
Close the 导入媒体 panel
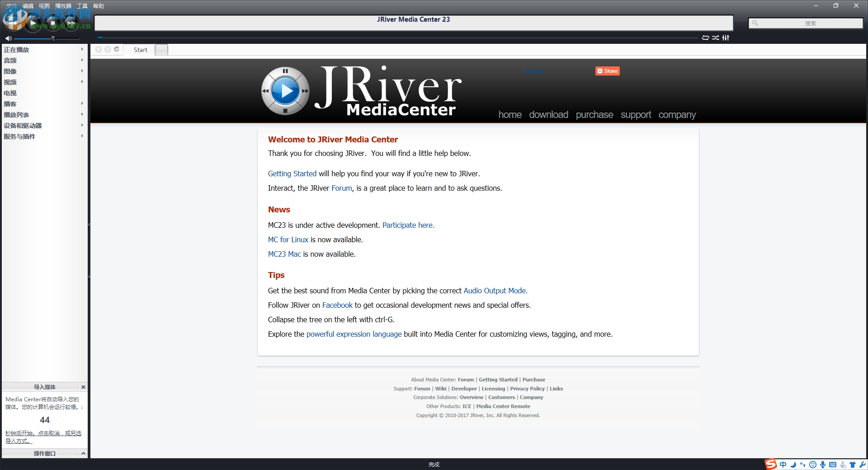tap(83, 387)
